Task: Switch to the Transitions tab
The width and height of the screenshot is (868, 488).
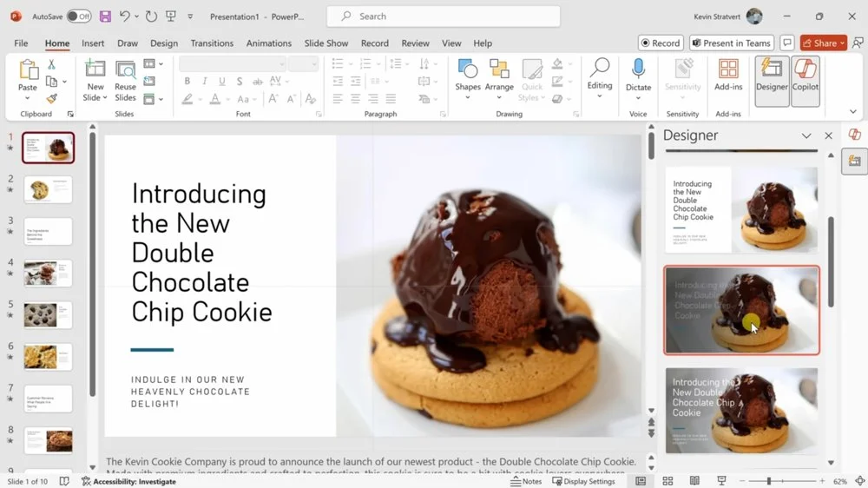Action: [212, 43]
